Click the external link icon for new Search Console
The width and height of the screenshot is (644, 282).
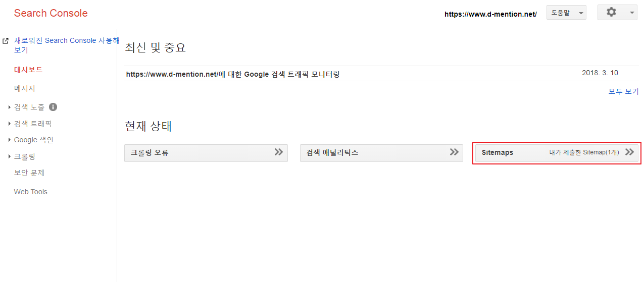click(6, 41)
